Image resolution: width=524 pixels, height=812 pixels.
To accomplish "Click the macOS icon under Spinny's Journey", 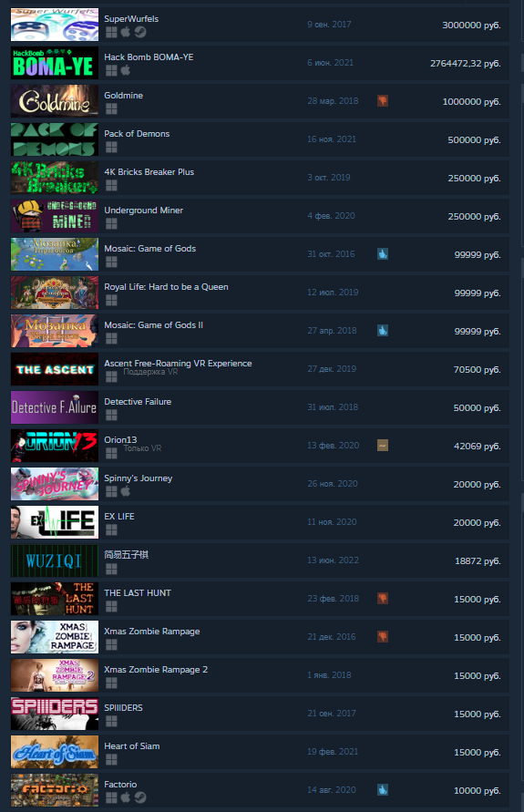I will coord(126,491).
